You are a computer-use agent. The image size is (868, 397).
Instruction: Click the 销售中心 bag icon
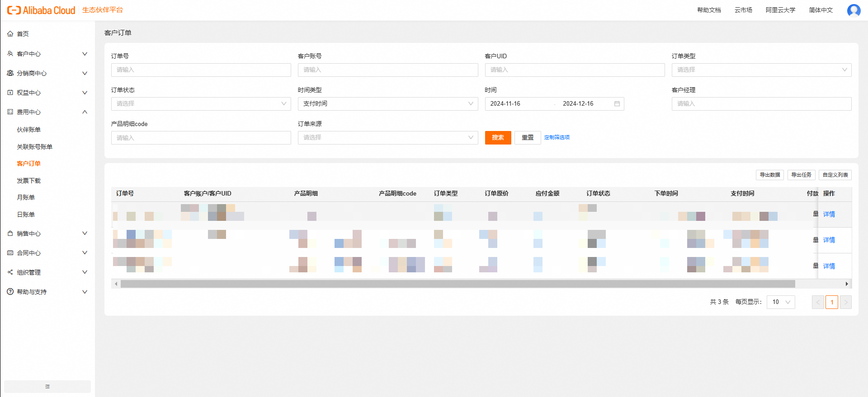pyautogui.click(x=10, y=234)
